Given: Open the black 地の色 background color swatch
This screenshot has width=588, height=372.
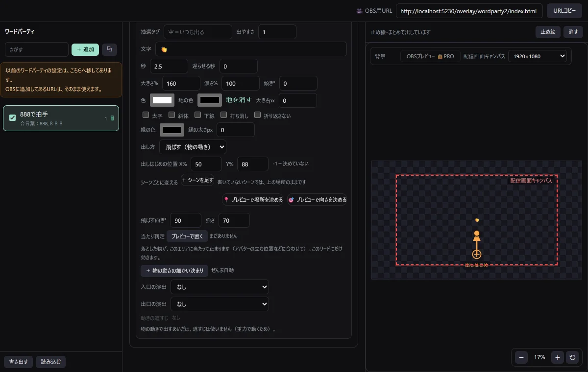Looking at the screenshot, I should (x=210, y=100).
